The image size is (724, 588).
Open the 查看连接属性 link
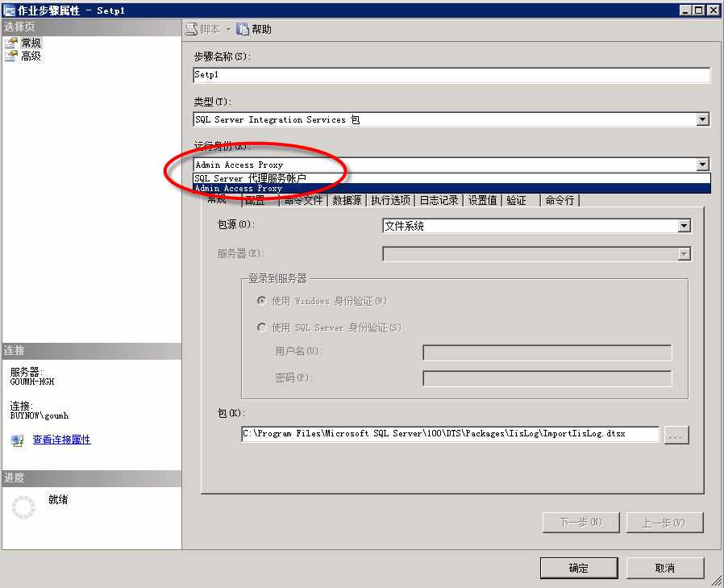(61, 440)
